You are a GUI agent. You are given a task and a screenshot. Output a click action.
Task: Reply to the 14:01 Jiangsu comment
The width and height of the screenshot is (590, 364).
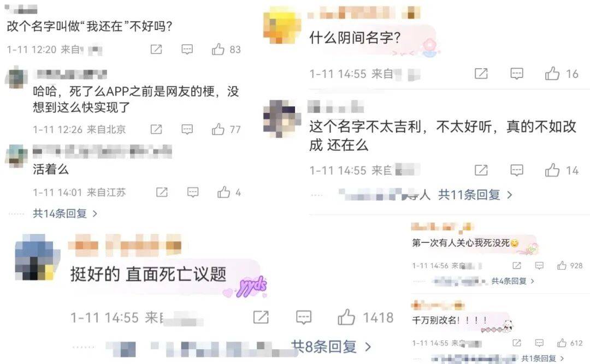(193, 193)
